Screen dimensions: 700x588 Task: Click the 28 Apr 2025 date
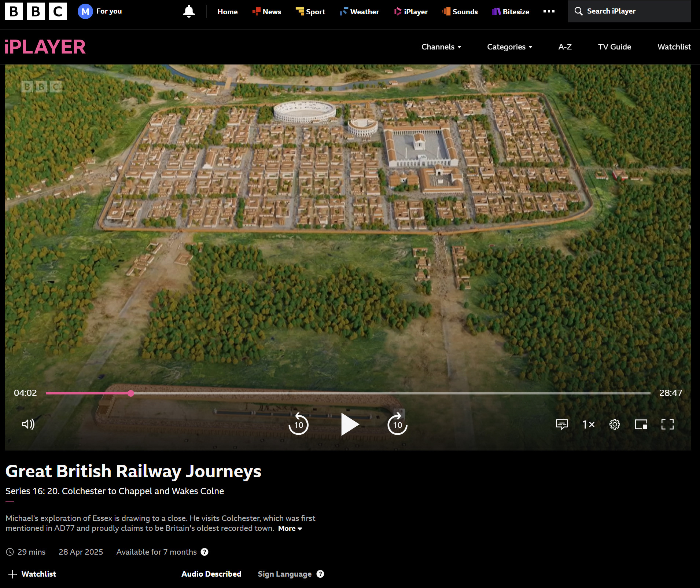(x=81, y=552)
